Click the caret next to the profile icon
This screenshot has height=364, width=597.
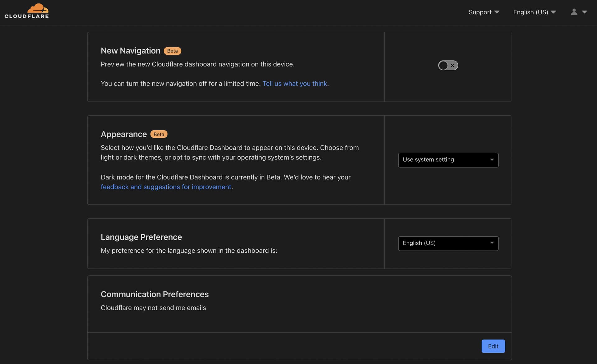pos(585,12)
